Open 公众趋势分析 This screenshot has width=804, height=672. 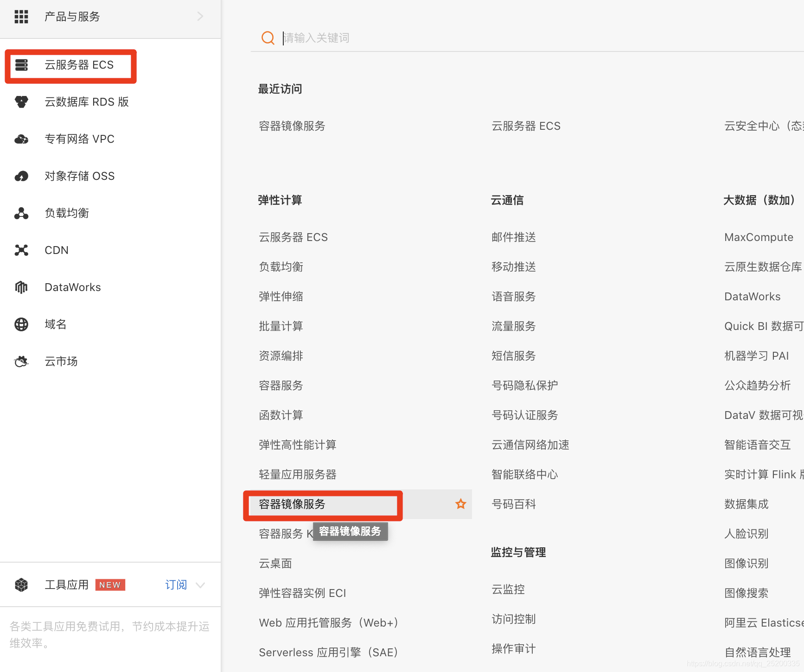(x=758, y=386)
